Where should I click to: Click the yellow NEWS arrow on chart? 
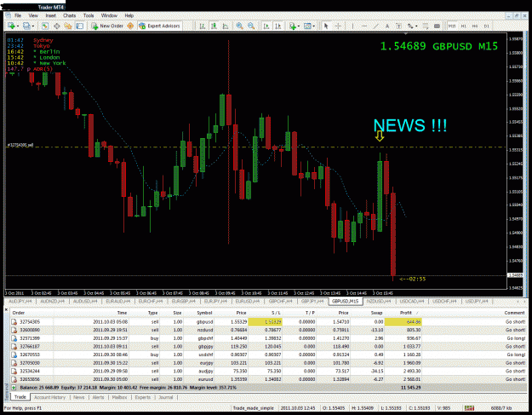[380, 136]
